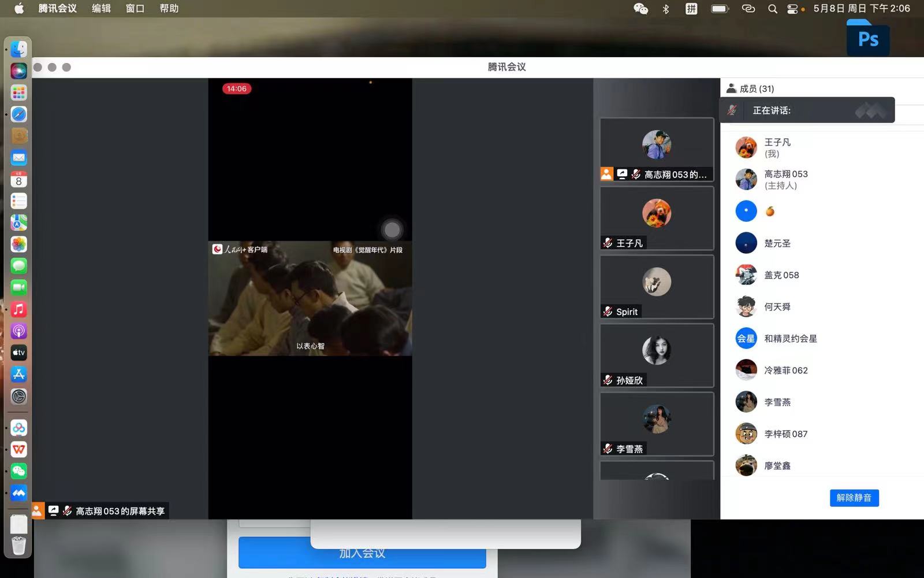Select member 冷雅菲062 in list
Image resolution: width=924 pixels, height=578 pixels.
822,370
